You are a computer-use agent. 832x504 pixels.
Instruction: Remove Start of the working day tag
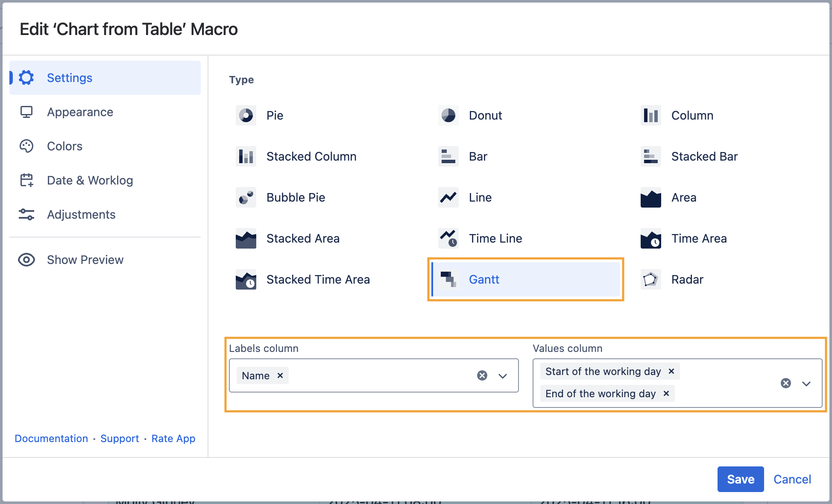click(671, 371)
